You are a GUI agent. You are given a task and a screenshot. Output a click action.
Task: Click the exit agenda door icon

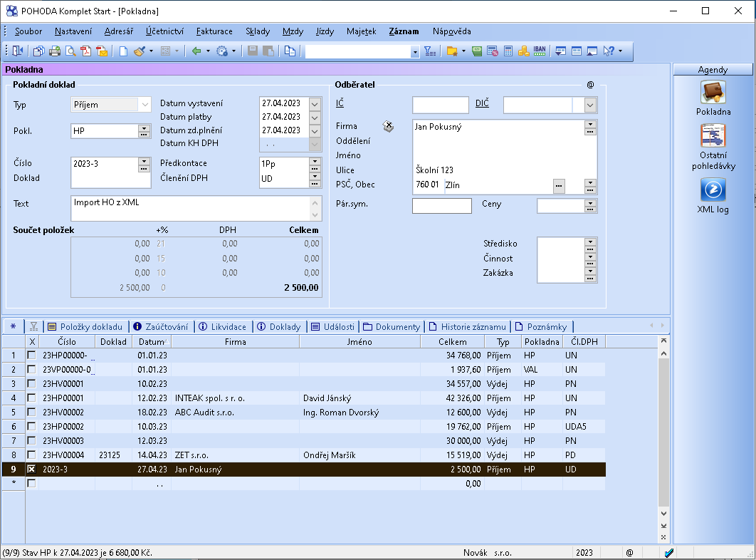click(18, 51)
